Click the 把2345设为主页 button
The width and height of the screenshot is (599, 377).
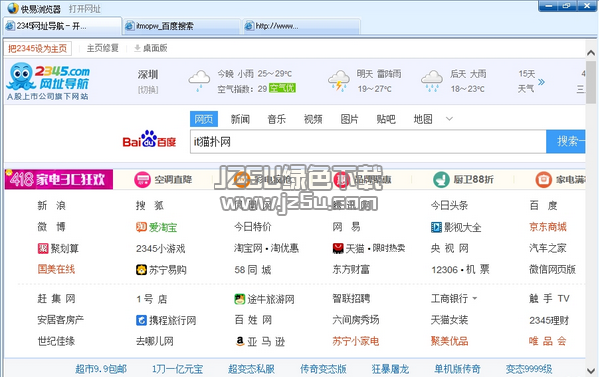(x=37, y=48)
